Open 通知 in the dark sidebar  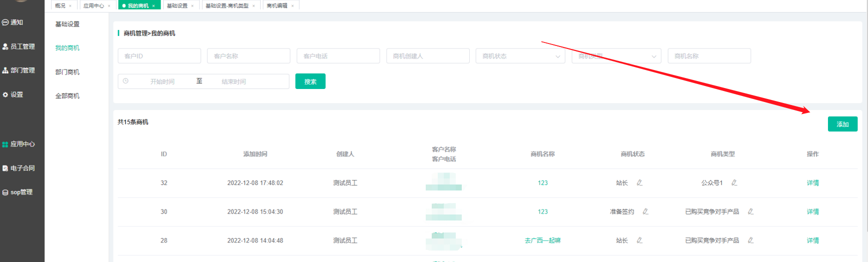(x=13, y=22)
